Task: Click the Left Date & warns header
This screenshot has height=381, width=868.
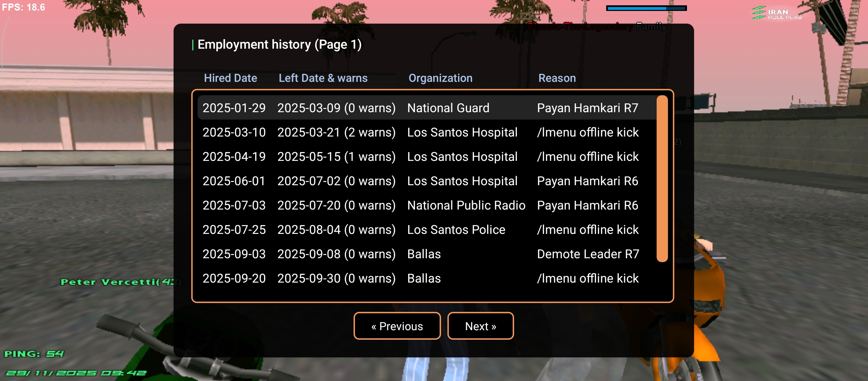Action: pyautogui.click(x=323, y=78)
